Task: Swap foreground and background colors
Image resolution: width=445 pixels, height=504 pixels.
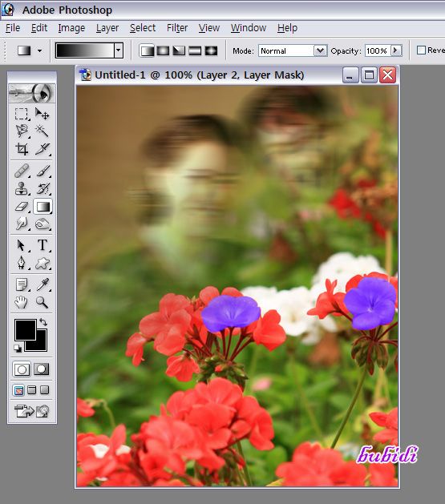Action: 43,322
